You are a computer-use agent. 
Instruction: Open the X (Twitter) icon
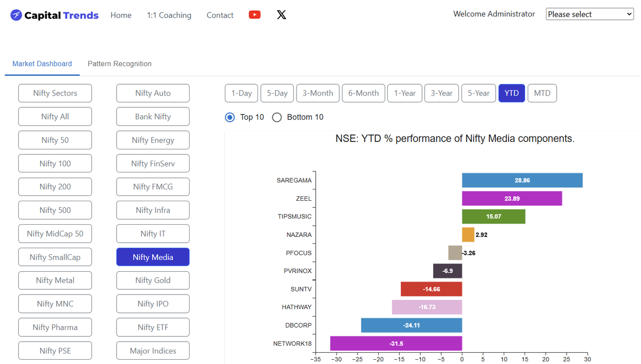282,15
